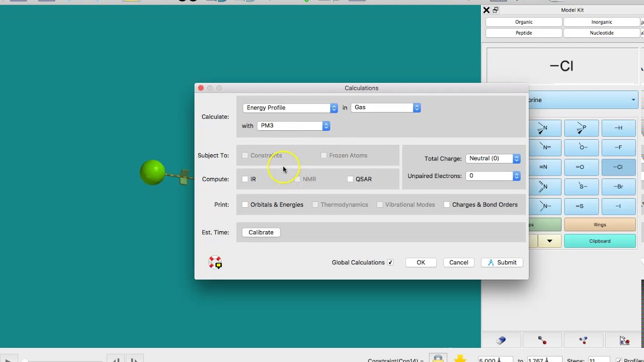Image resolution: width=644 pixels, height=362 pixels.
Task: Enable the IR compute checkbox
Action: pos(245,179)
